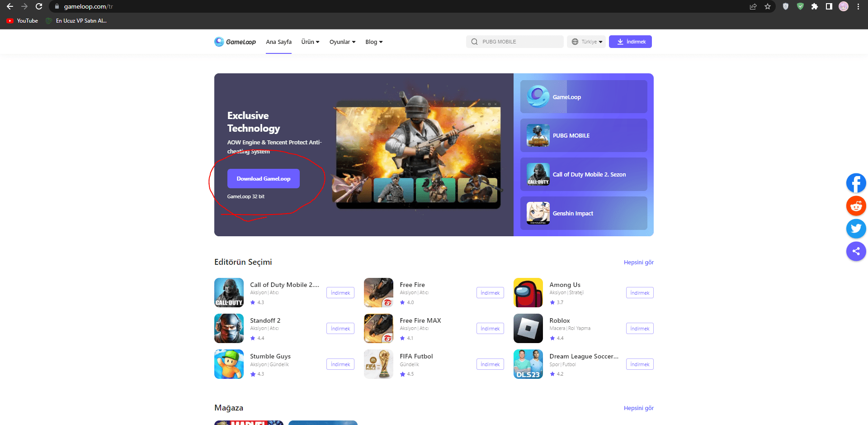Expand the Ürün dropdown menu
Viewport: 868px width, 425px height.
pos(310,42)
